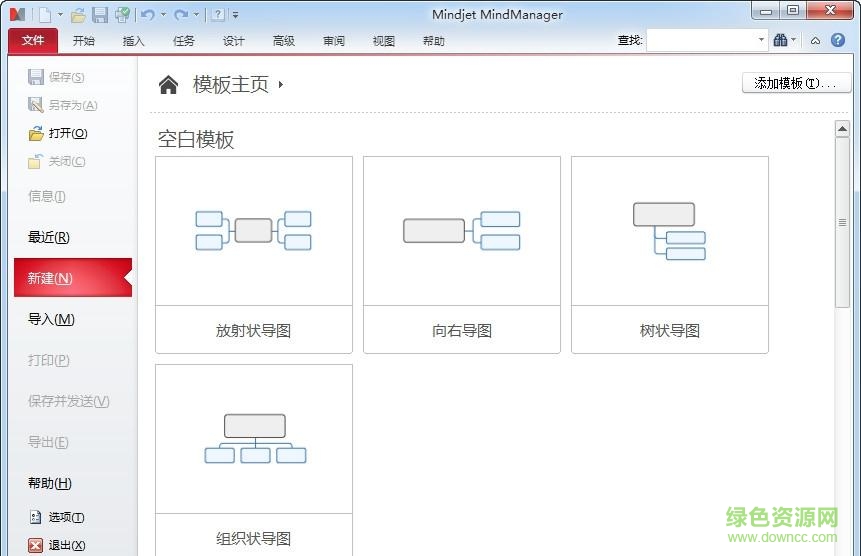Expand the New document dropdown arrow
The image size is (861, 556).
(x=60, y=15)
